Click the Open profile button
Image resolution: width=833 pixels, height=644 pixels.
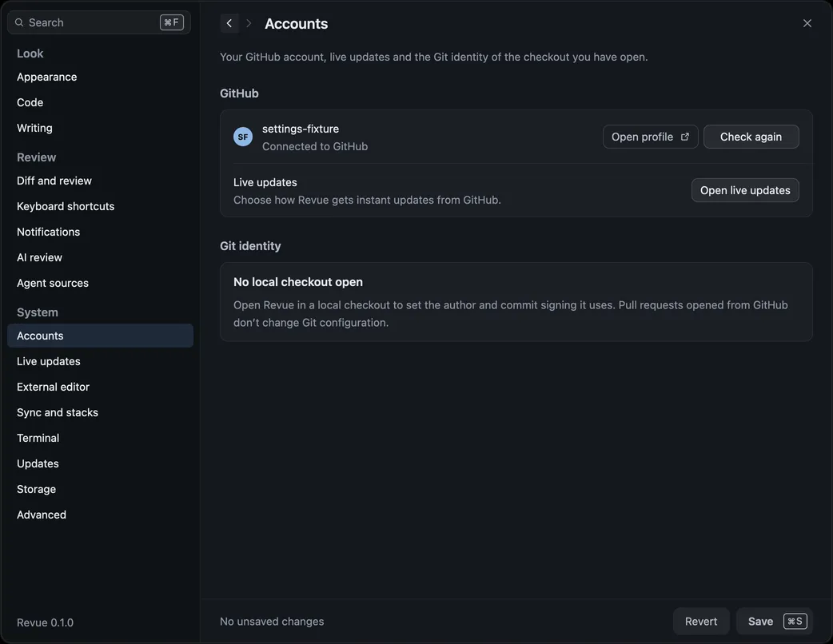click(x=650, y=137)
